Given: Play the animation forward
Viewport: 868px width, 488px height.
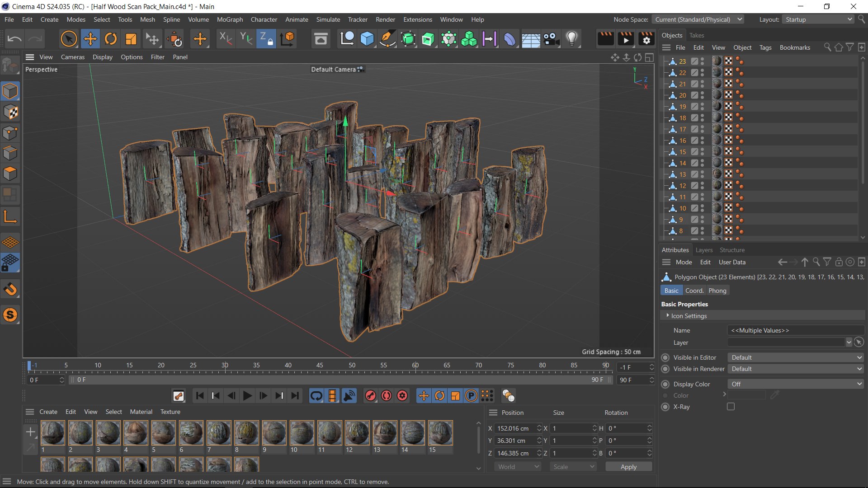Looking at the screenshot, I should [247, 396].
